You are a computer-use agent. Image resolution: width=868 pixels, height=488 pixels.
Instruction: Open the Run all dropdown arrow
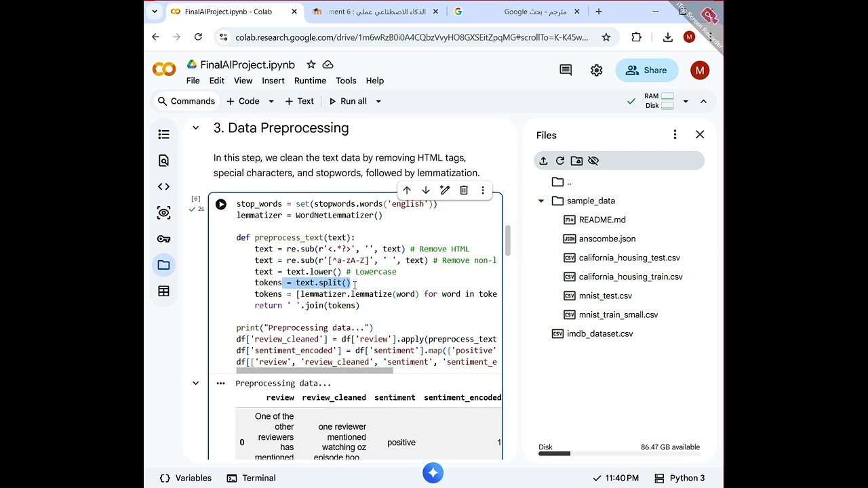pyautogui.click(x=378, y=101)
